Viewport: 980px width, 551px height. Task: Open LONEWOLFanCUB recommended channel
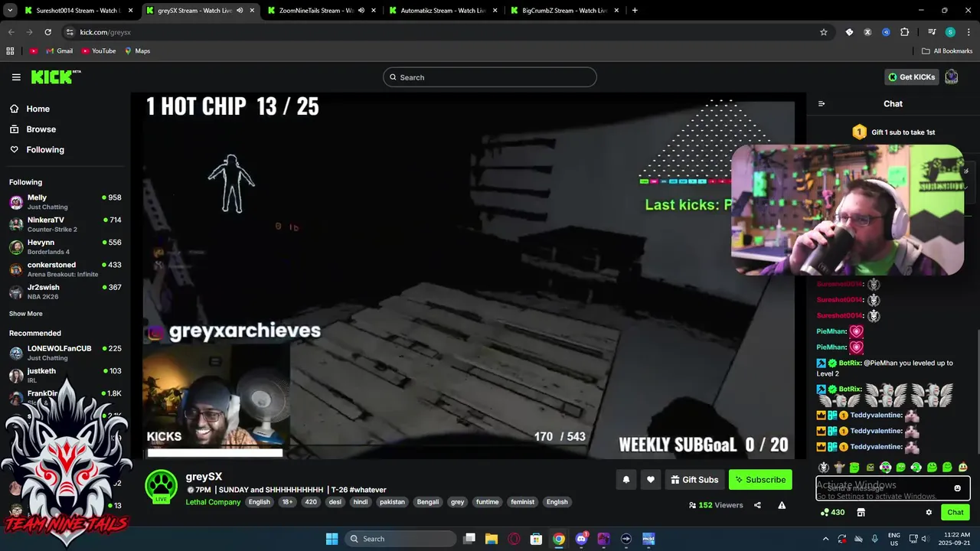65,353
